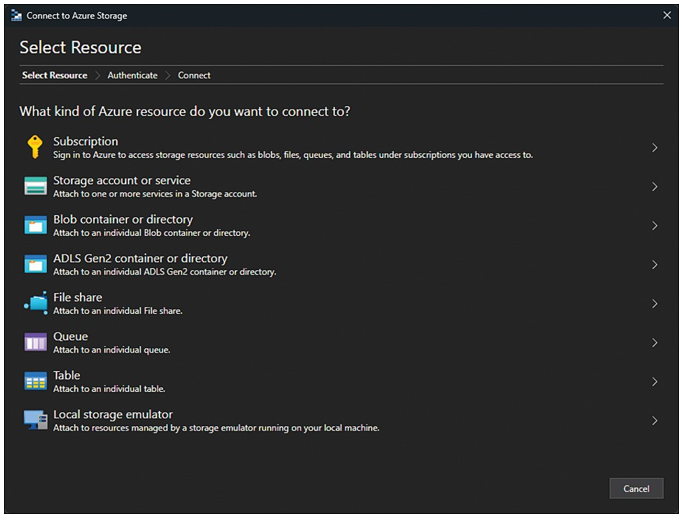Choose the File share heading

[78, 297]
